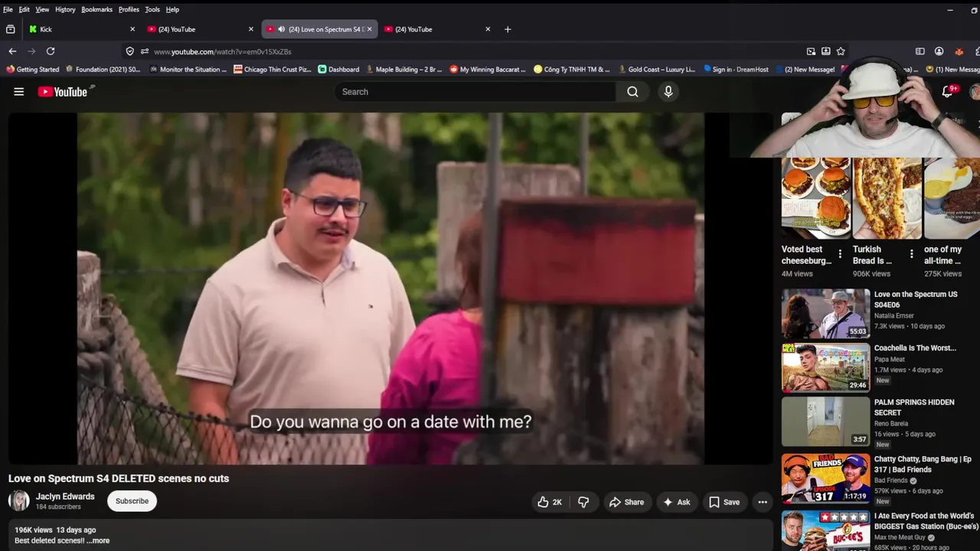Open Gold Coast Luxury bookmark
Screen dimensions: 980x551
657,69
